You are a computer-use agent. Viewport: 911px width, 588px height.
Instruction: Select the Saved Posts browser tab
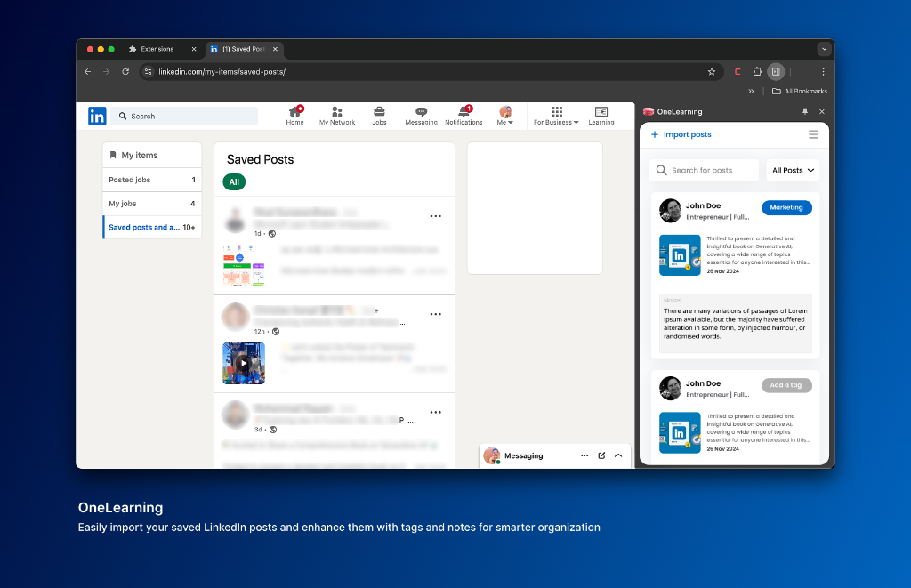[243, 50]
